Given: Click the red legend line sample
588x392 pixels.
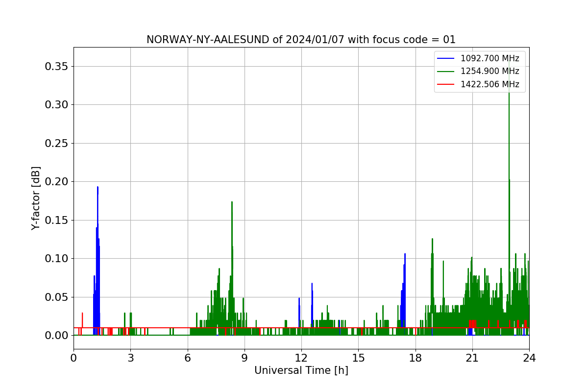Looking at the screenshot, I should [446, 84].
